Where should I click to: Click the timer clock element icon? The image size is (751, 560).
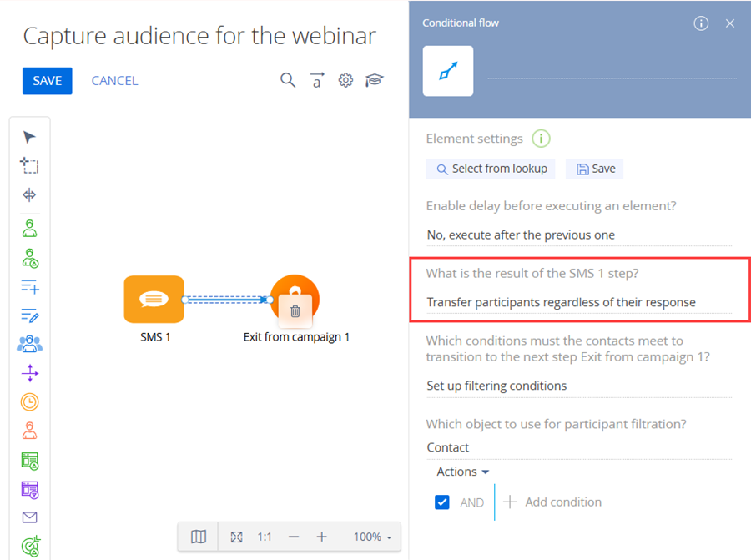click(x=29, y=401)
